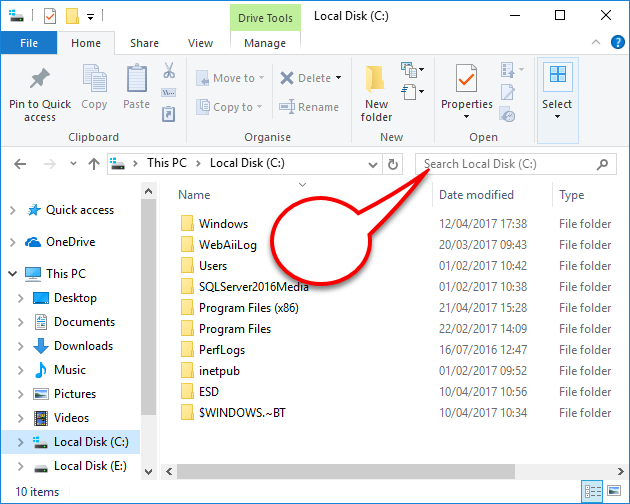Switch to large icons view in status bar
The height and width of the screenshot is (504, 630).
[x=614, y=491]
